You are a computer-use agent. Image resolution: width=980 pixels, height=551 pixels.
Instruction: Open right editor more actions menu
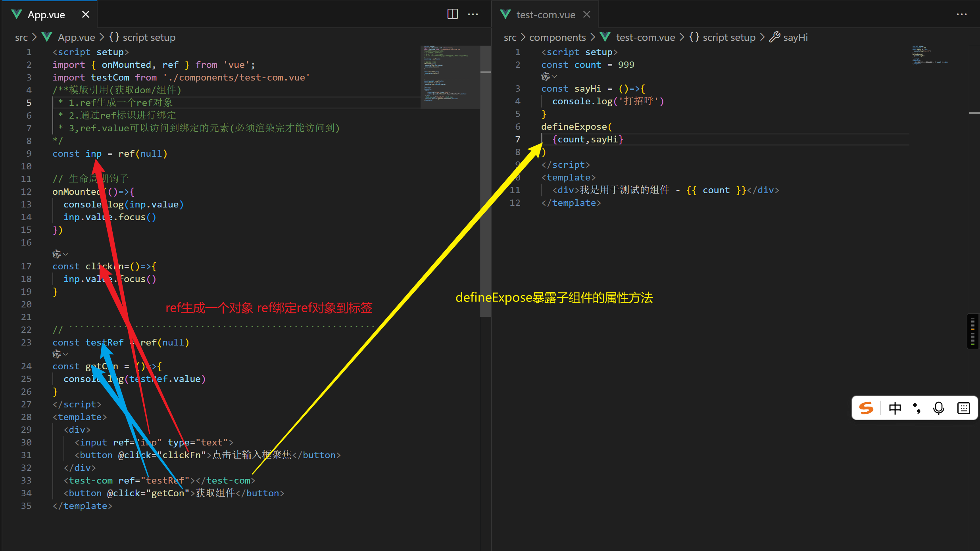coord(961,14)
